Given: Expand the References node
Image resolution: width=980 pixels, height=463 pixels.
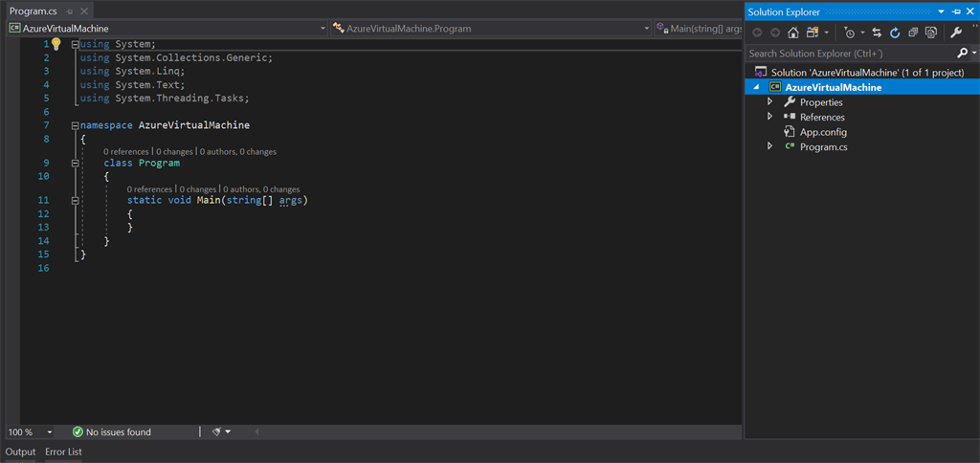Looking at the screenshot, I should pos(770,117).
